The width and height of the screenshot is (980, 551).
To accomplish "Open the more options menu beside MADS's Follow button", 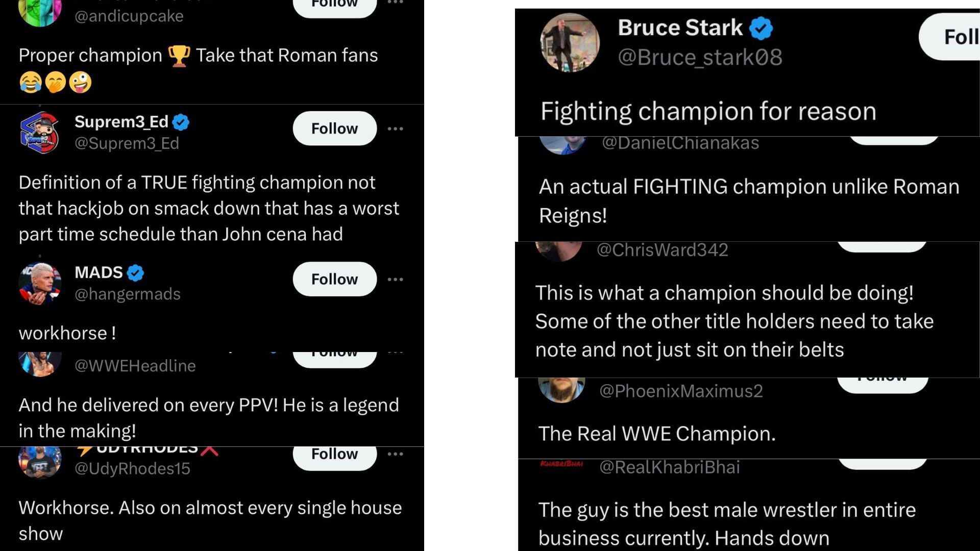I will [395, 280].
